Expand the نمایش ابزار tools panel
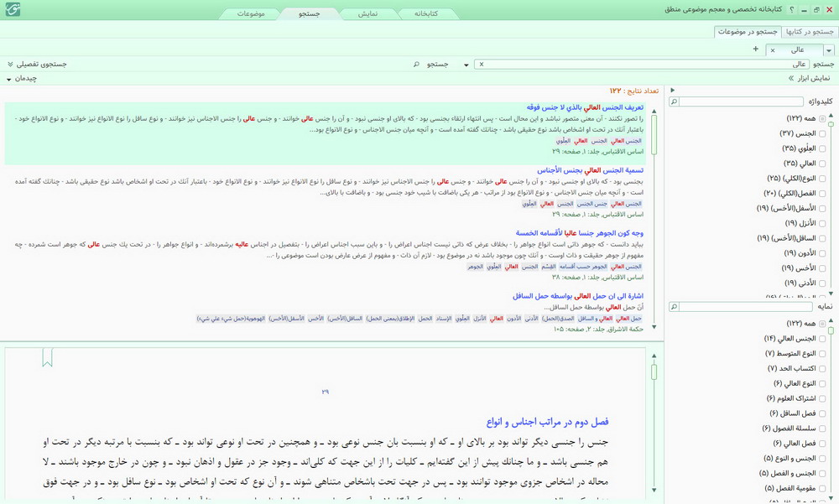 pos(809,79)
